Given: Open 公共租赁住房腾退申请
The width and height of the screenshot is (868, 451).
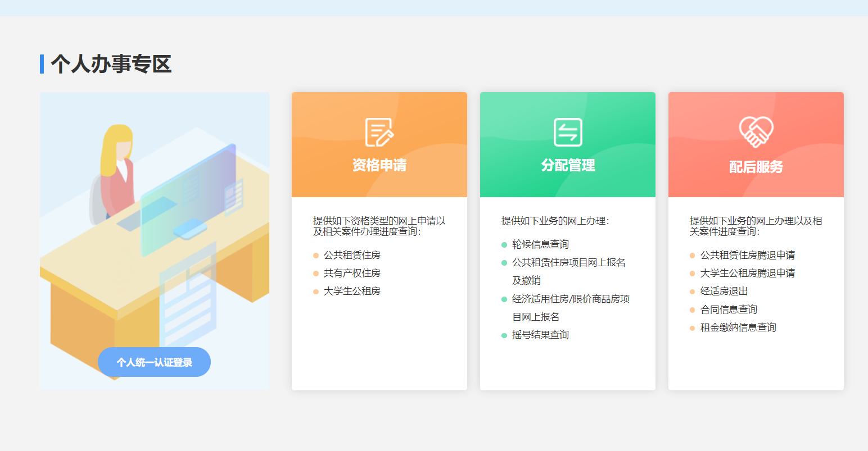Looking at the screenshot, I should [748, 255].
